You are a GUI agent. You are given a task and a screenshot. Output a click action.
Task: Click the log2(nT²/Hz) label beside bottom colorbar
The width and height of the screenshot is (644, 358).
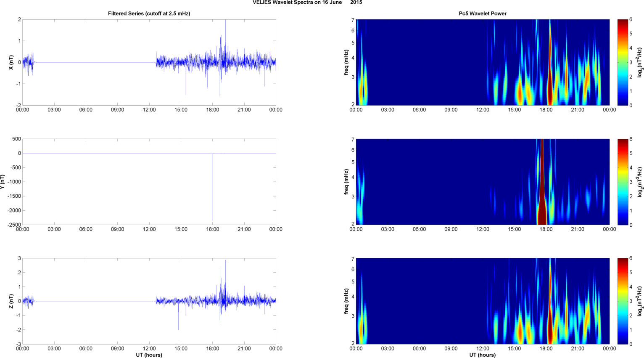coord(640,301)
